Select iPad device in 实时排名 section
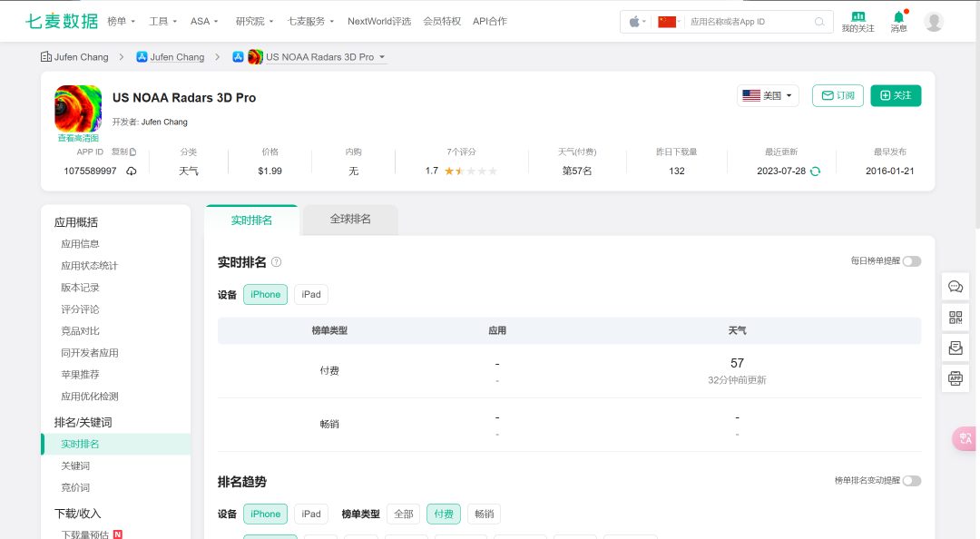This screenshot has width=980, height=539. tap(311, 295)
